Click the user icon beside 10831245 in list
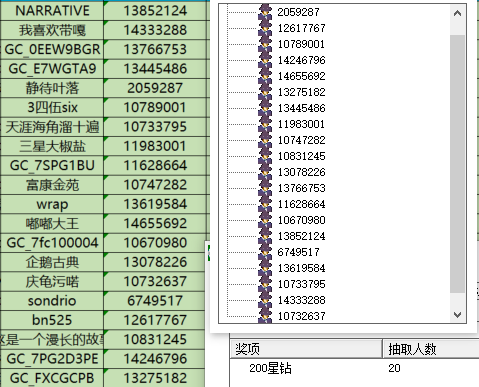479x387 pixels. (x=265, y=156)
